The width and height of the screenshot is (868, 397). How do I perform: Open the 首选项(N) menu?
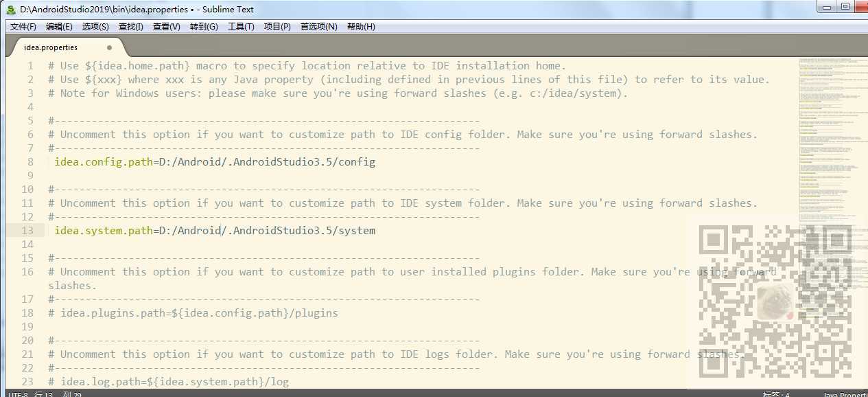tap(319, 27)
